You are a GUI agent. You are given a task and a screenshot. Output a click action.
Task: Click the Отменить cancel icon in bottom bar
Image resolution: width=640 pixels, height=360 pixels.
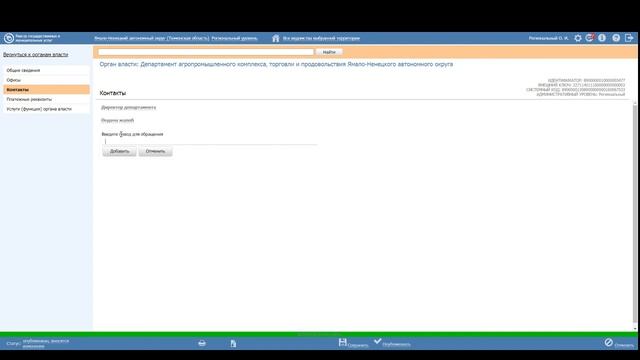pos(609,342)
